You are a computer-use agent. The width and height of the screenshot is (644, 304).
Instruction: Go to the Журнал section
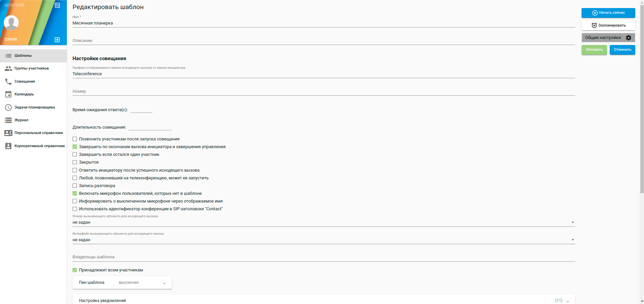pos(21,120)
